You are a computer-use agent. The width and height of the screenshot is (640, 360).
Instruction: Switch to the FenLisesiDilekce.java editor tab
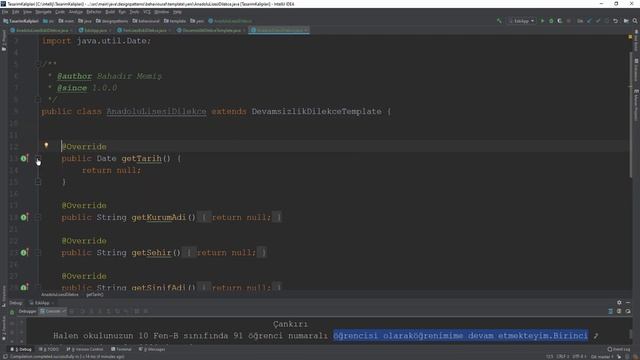point(144,30)
